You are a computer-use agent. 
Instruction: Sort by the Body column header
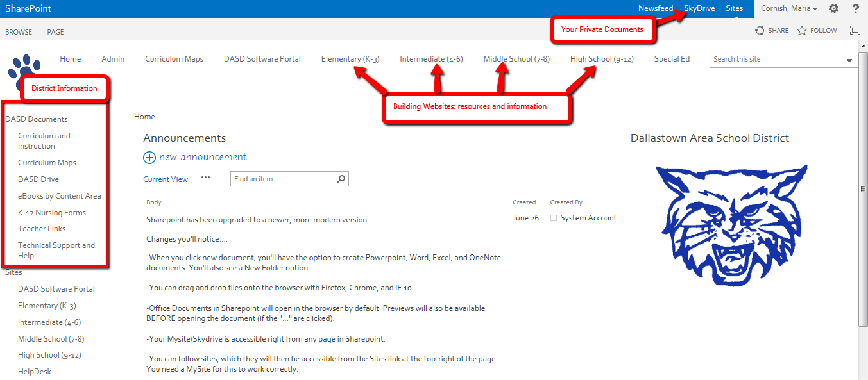(x=154, y=202)
